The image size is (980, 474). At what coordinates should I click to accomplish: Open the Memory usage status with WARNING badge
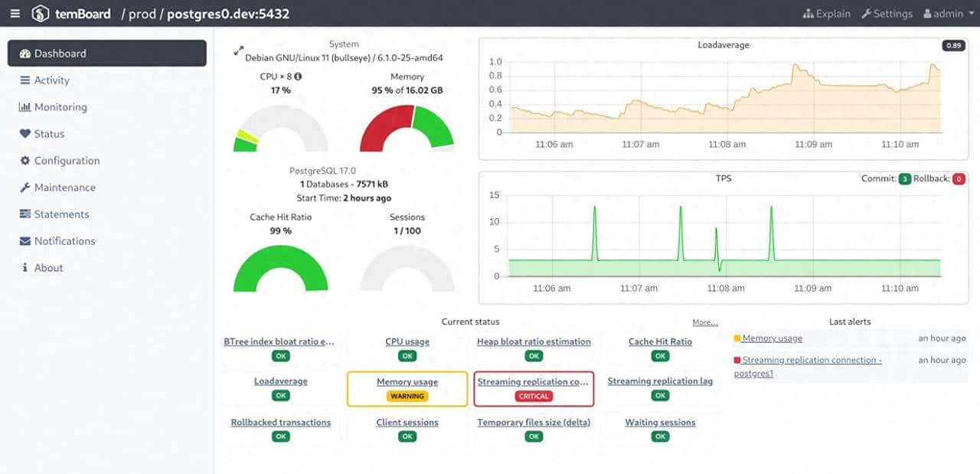coord(407,382)
